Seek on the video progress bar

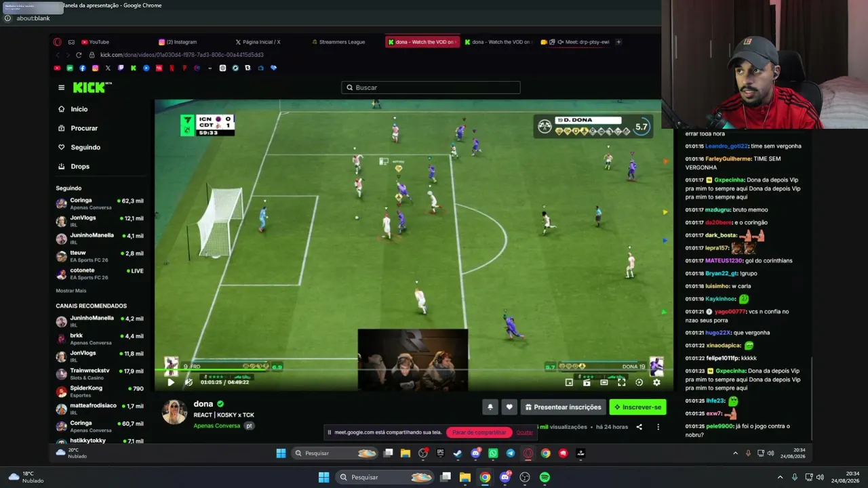tap(414, 370)
